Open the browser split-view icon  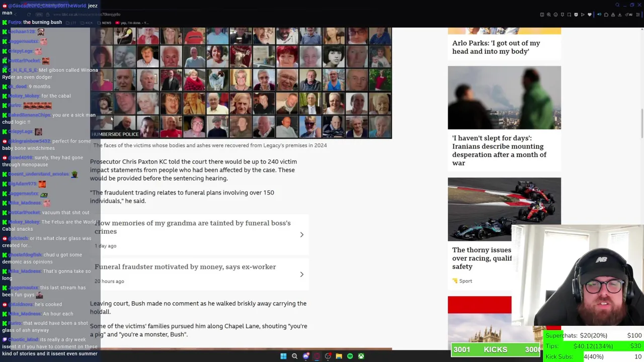(542, 15)
